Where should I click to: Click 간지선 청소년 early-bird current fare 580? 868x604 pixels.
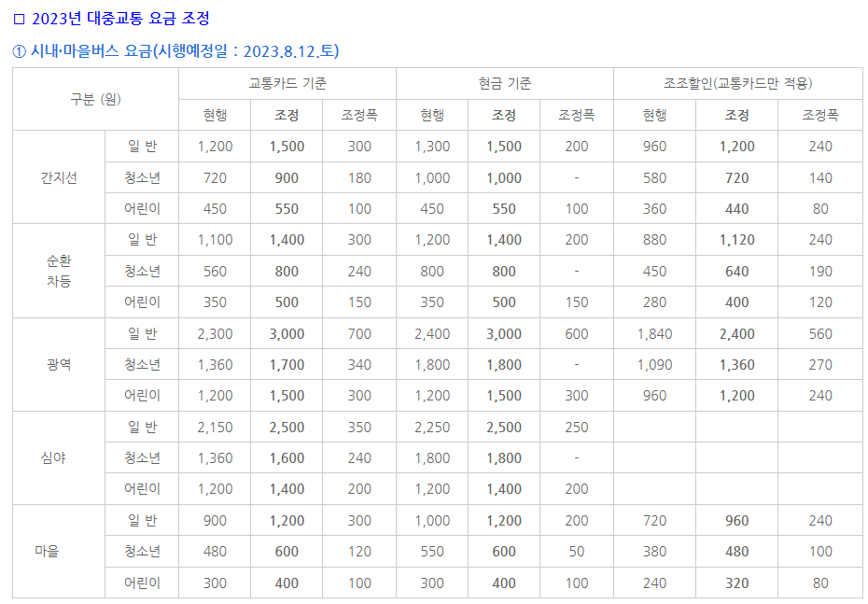(x=654, y=178)
